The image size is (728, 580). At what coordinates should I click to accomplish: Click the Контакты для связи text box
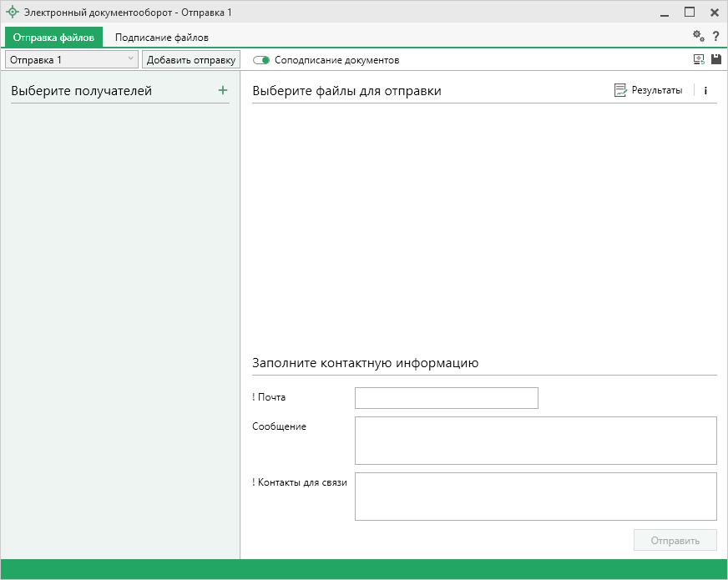tap(535, 496)
